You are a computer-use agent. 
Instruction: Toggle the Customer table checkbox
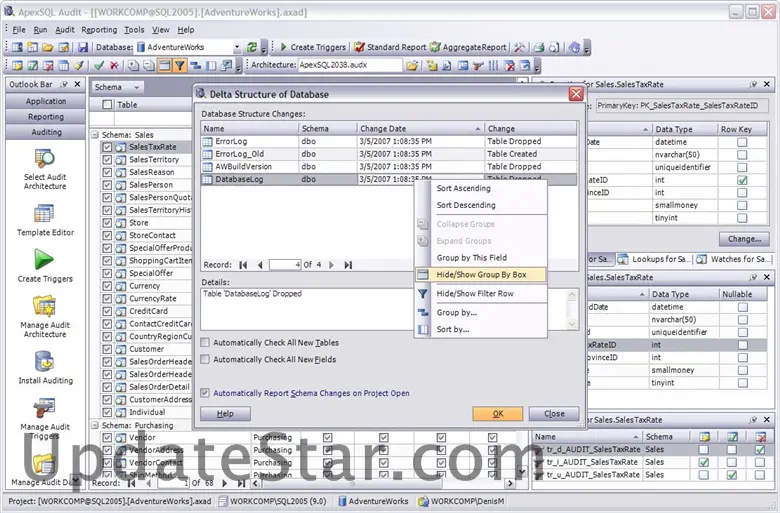point(107,349)
